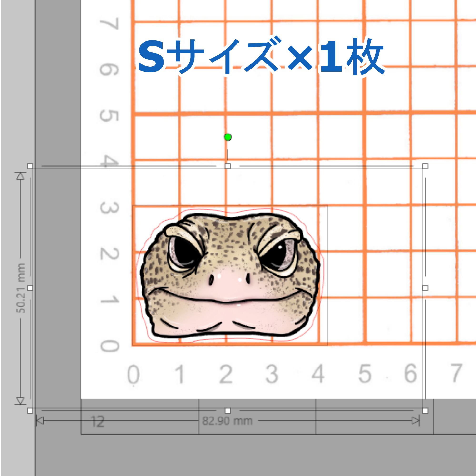Viewport: 476px width, 476px height.
Task: Click the bottom-left selection resize handle
Action: tap(30, 411)
